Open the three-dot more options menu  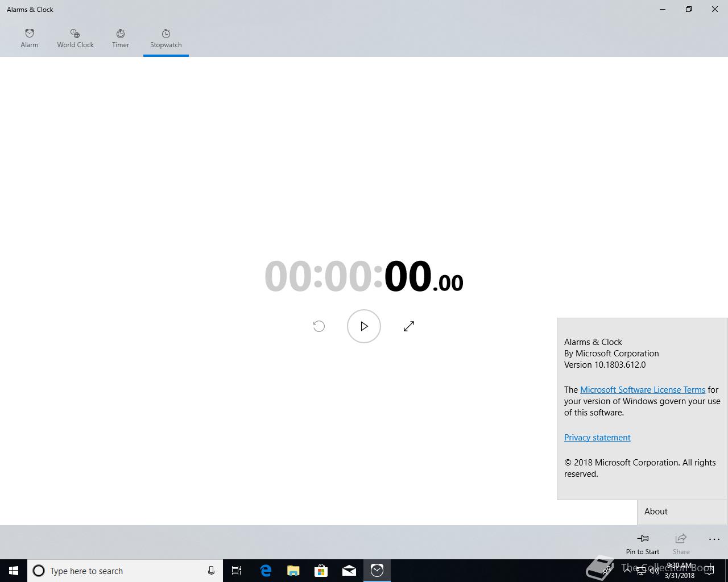point(714,539)
